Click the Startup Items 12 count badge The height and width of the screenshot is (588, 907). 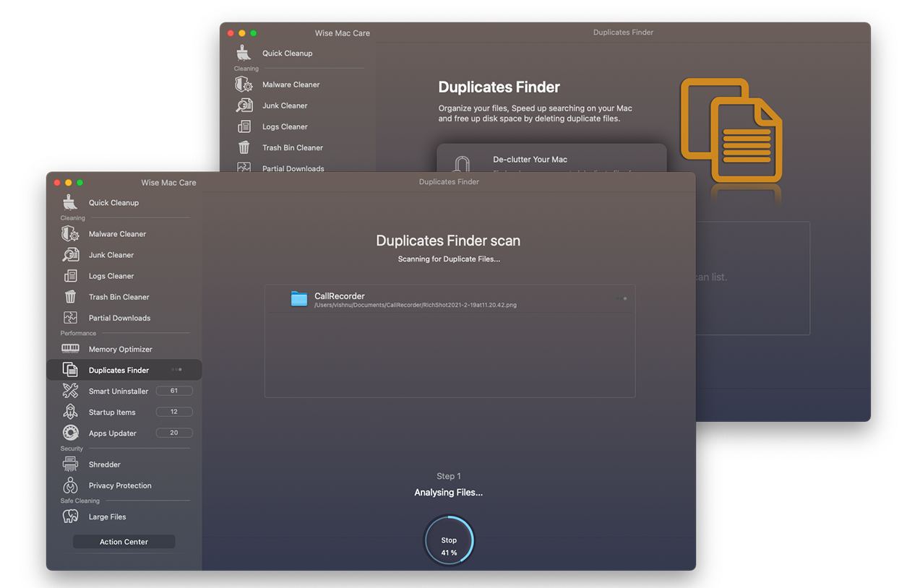(174, 412)
